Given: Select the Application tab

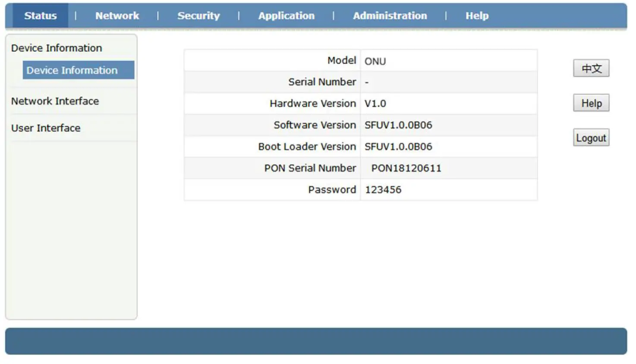Looking at the screenshot, I should (286, 16).
